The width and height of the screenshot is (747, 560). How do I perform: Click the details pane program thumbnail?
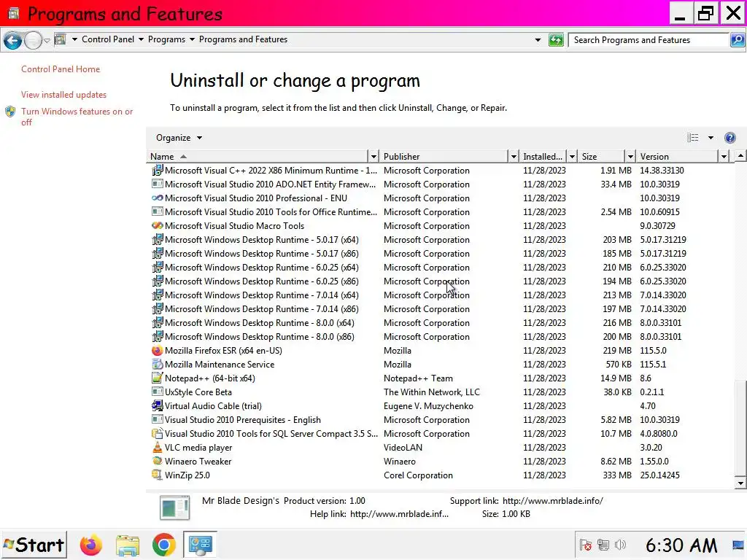point(175,507)
